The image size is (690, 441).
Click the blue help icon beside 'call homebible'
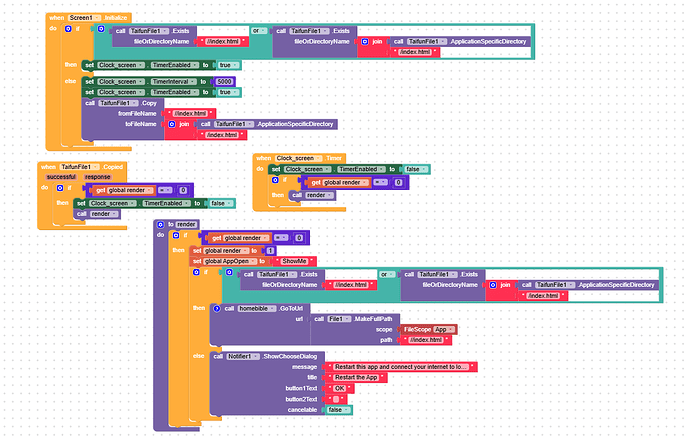(216, 309)
